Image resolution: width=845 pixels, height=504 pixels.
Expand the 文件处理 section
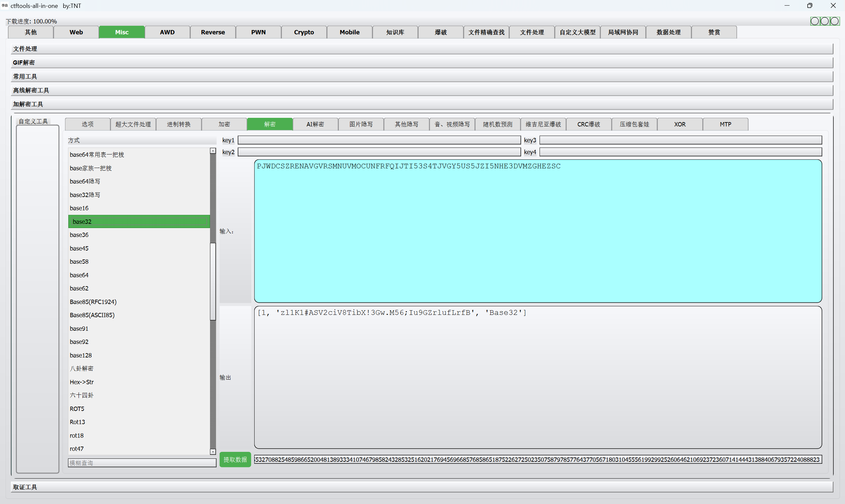[x=422, y=49]
